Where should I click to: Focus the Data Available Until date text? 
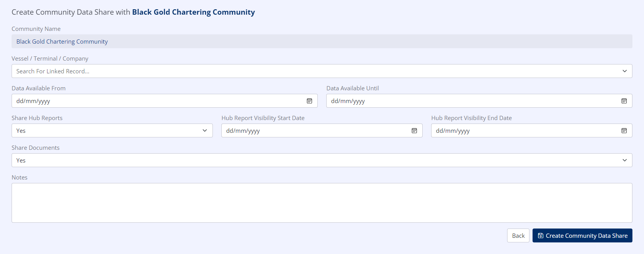[x=348, y=101]
